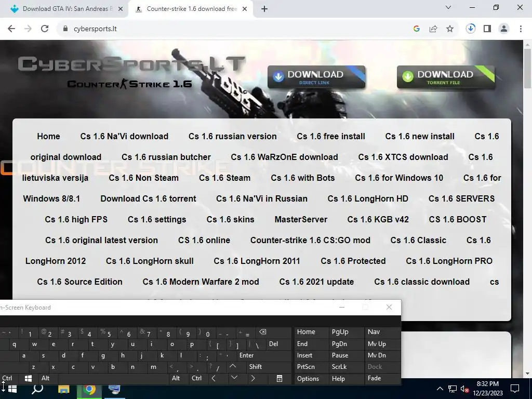This screenshot has width=532, height=399.
Task: Open Cs 1.6 high FPS link
Action: [x=76, y=220]
